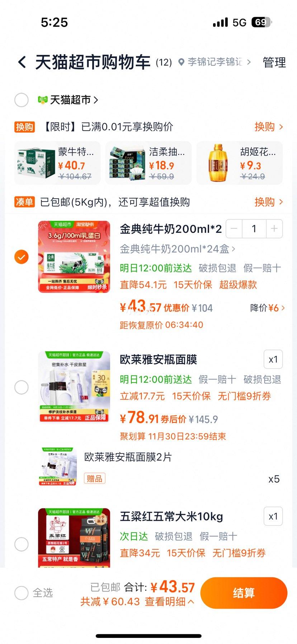Tap the green 天猫超市 store logo
The image size is (297, 644).
coord(43,100)
